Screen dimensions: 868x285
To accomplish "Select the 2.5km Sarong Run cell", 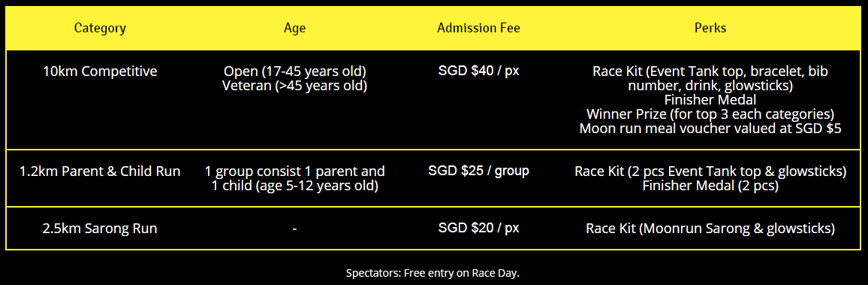I will click(100, 229).
